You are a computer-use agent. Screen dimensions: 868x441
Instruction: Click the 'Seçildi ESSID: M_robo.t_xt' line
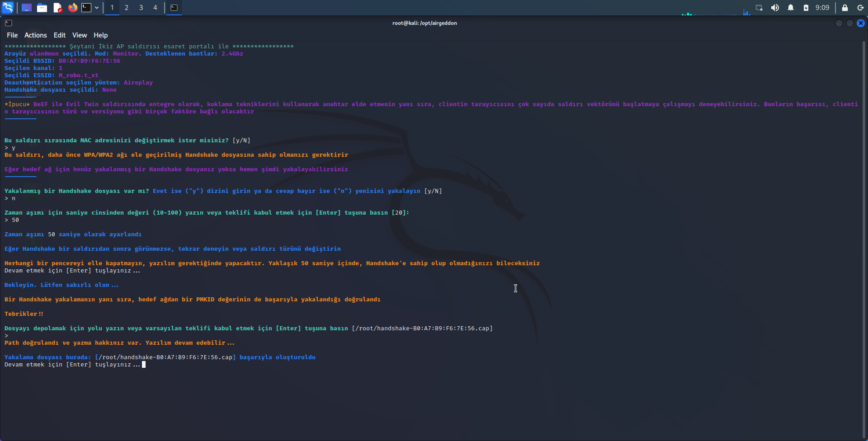coord(52,75)
